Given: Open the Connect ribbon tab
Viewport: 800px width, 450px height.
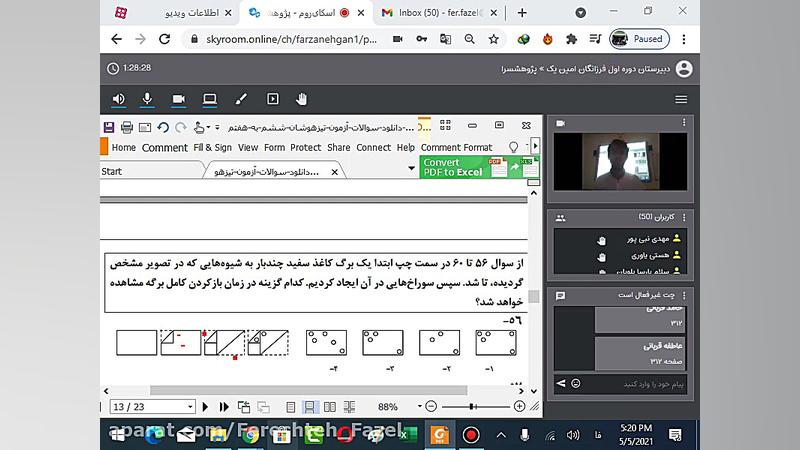Looking at the screenshot, I should [373, 147].
